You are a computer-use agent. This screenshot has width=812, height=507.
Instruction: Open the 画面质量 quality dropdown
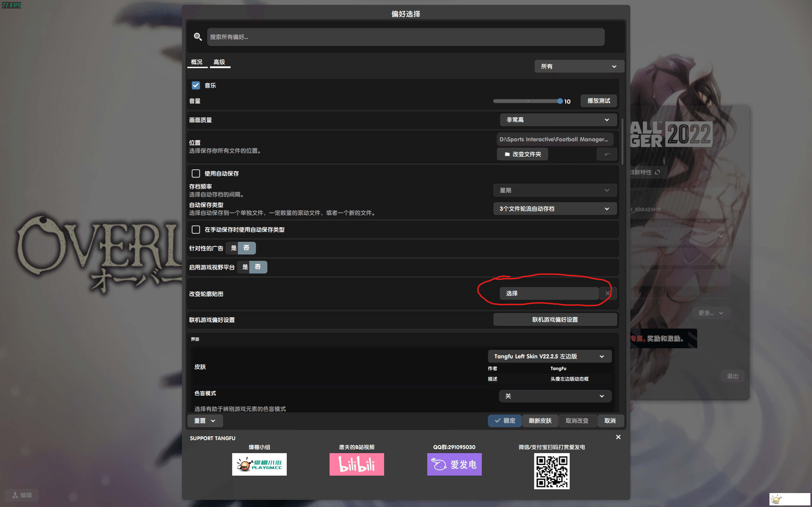(x=558, y=120)
